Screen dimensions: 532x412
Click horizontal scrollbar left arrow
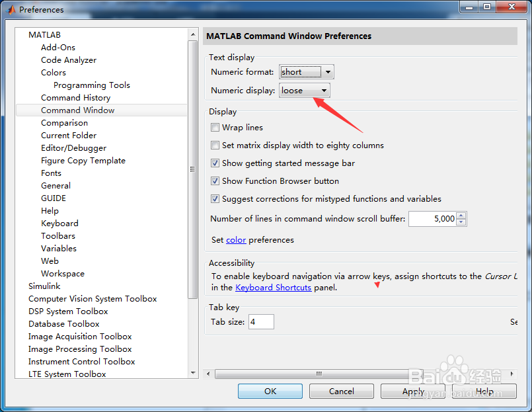pos(208,374)
